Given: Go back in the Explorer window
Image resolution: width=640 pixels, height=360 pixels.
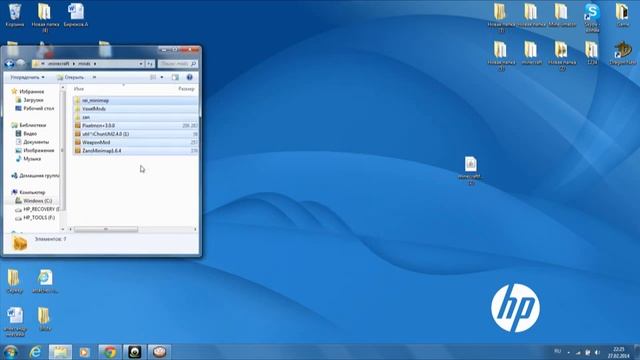Looking at the screenshot, I should click(x=9, y=64).
